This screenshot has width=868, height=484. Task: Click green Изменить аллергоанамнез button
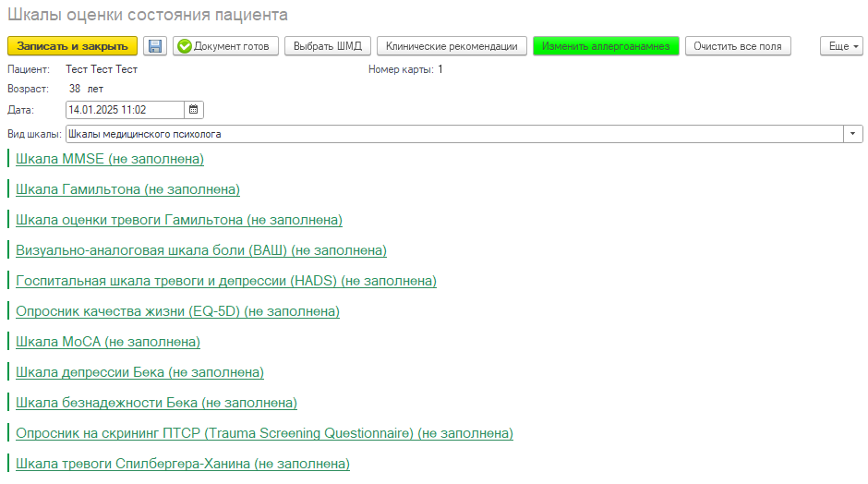(x=606, y=46)
